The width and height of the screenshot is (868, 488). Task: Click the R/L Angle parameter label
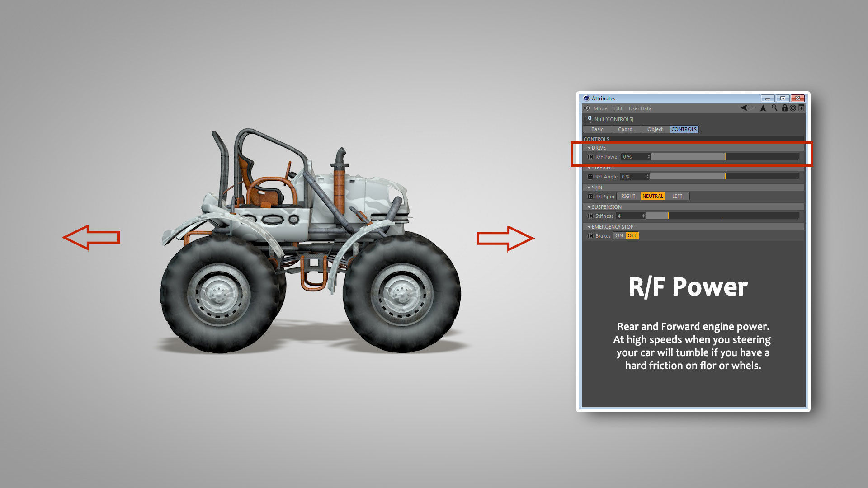tap(606, 177)
